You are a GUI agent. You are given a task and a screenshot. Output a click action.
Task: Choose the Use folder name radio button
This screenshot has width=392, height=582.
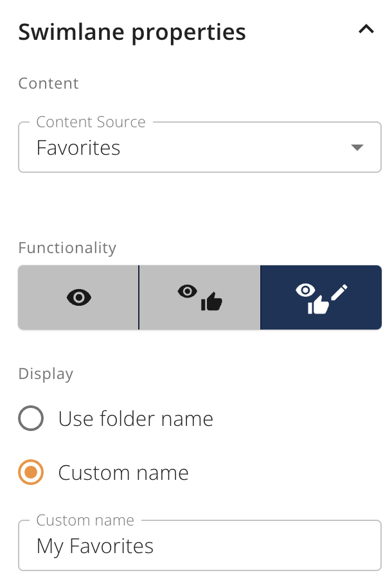[x=31, y=418]
